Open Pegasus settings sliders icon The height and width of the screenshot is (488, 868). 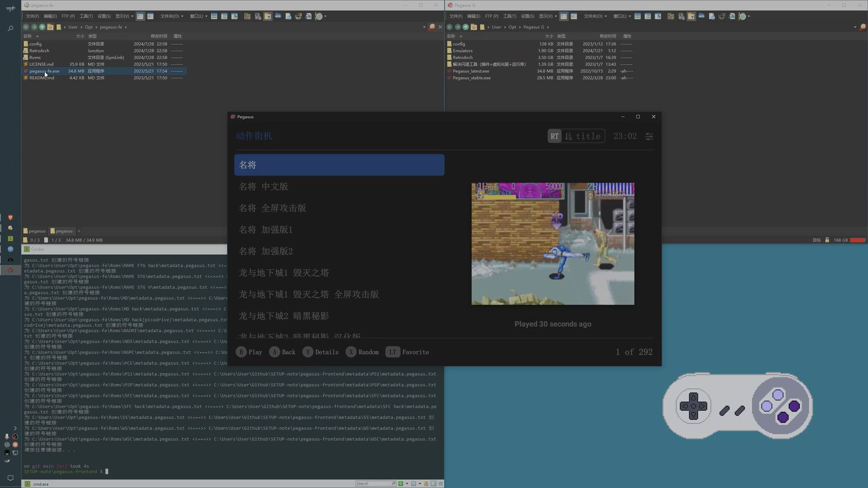click(x=649, y=136)
